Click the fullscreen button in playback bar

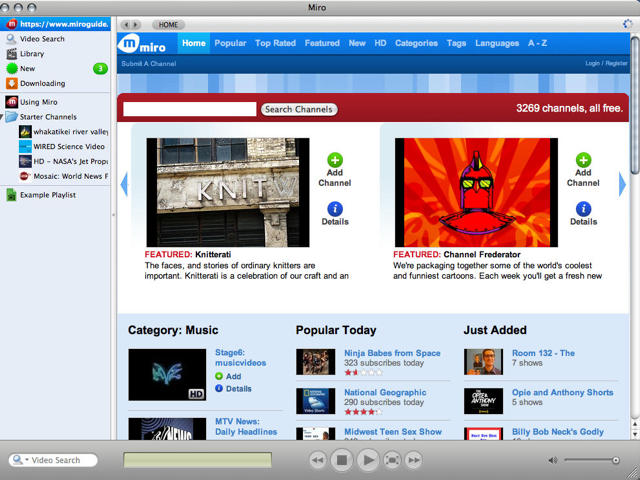(x=392, y=460)
